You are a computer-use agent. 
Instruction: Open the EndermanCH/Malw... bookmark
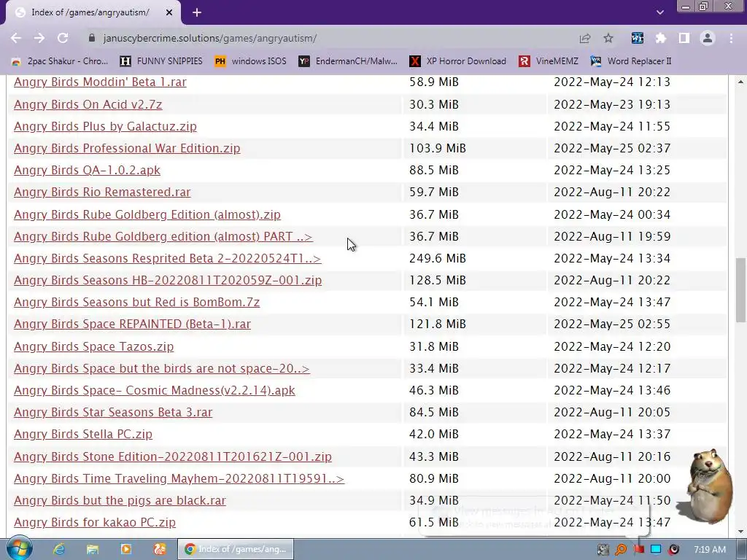pos(348,61)
